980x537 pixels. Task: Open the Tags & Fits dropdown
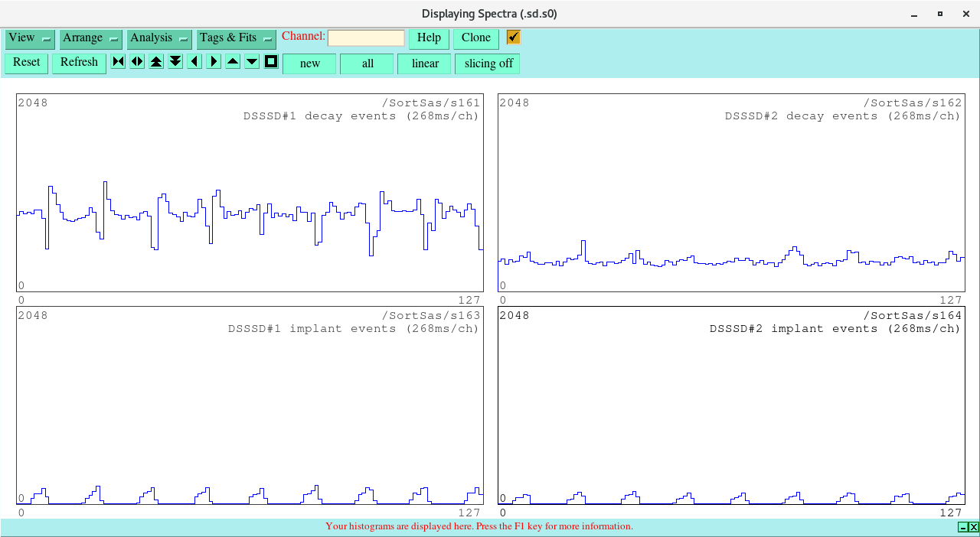click(x=236, y=38)
